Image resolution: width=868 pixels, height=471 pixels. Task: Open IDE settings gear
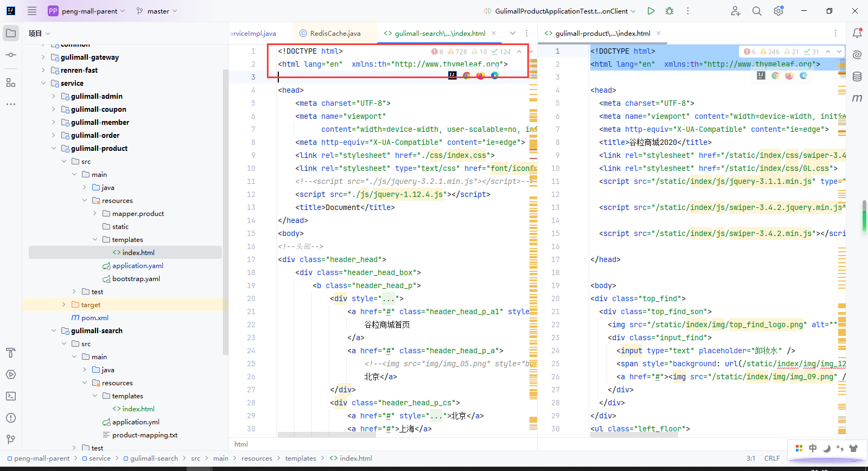778,11
